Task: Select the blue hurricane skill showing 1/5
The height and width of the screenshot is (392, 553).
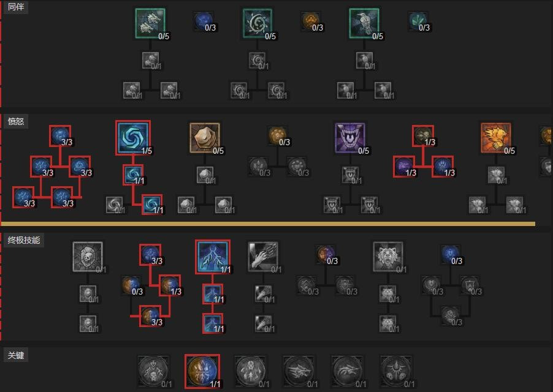Action: click(x=133, y=138)
